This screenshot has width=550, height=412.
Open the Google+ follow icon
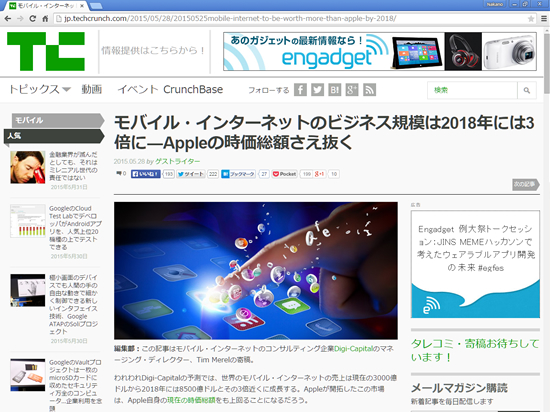point(352,90)
